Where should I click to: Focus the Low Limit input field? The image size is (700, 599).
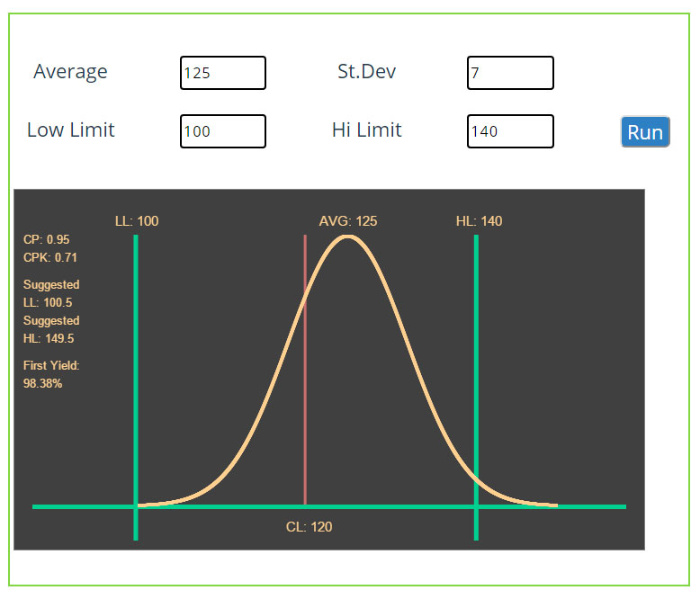(223, 131)
